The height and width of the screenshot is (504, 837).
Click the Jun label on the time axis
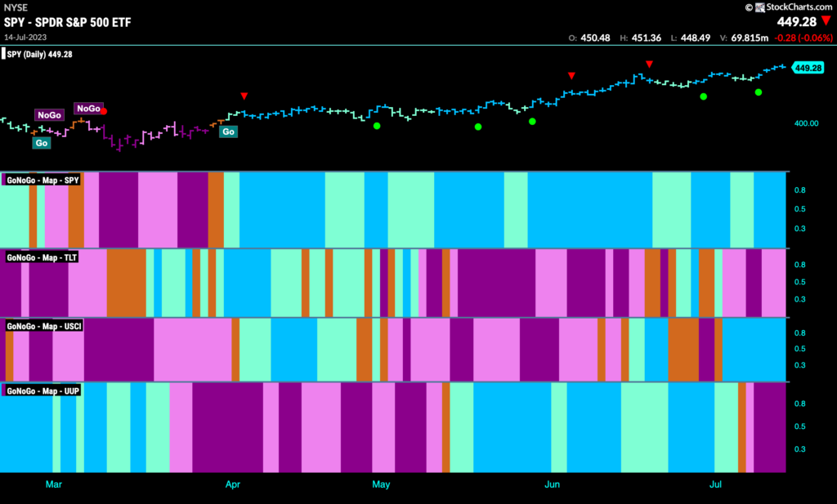click(x=552, y=484)
